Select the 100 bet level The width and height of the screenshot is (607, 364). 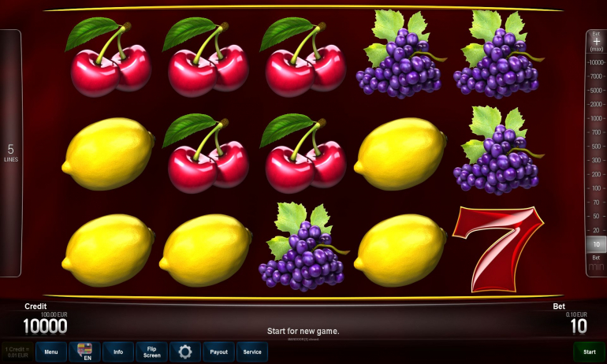click(596, 188)
